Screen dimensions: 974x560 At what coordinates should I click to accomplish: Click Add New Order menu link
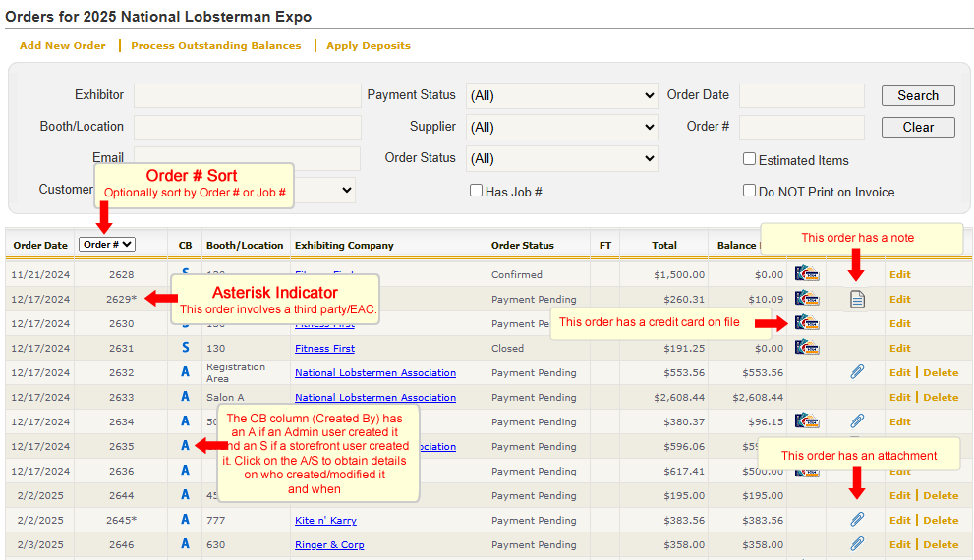pos(63,46)
